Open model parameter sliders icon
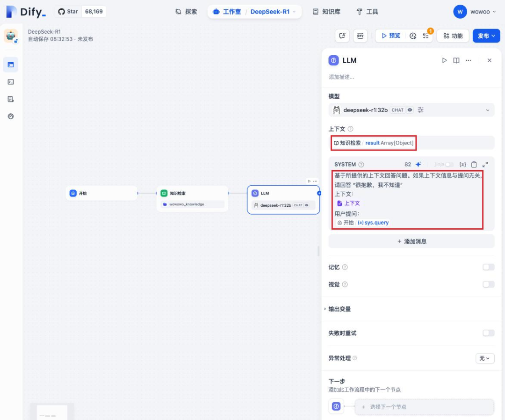This screenshot has height=420, width=505. point(420,110)
